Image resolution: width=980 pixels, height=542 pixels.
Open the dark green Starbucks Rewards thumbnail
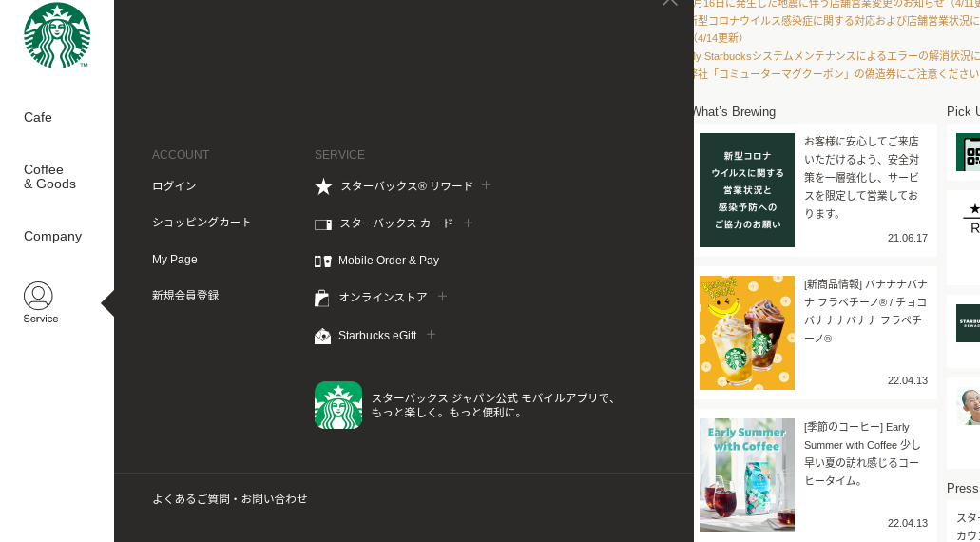[969, 323]
